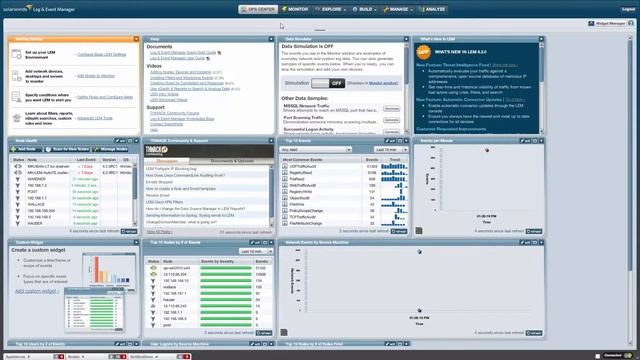Click the TCPTrafficAudit event icon
Image resolution: width=640 pixels, height=360 pixels.
pyautogui.click(x=285, y=217)
